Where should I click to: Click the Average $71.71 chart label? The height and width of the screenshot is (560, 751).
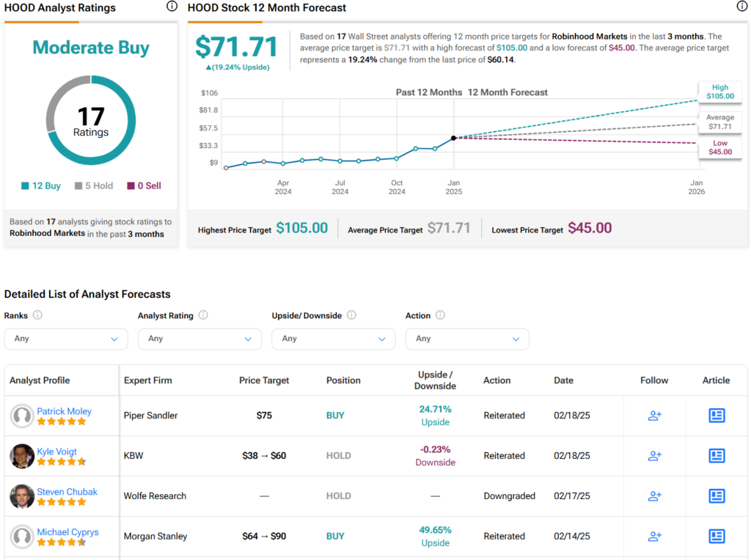[x=720, y=122]
